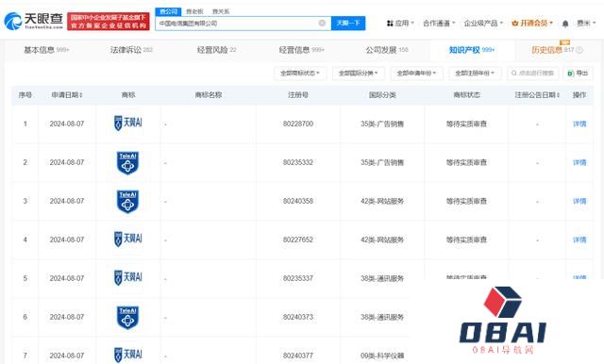Click the red 官方备案企业征信机构 banner
Viewport: 604px width, 364px height.
pos(109,21)
